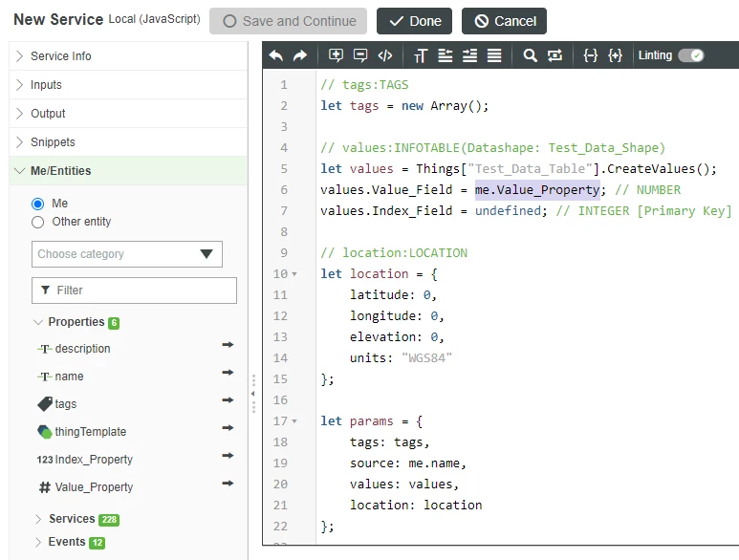Expand the Service Info section
Screen dimensions: 739x560
coord(19,56)
